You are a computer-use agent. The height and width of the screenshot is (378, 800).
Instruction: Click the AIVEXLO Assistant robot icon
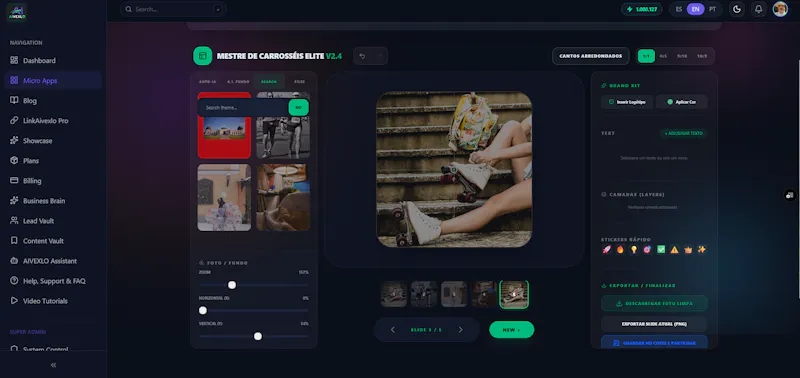click(14, 261)
